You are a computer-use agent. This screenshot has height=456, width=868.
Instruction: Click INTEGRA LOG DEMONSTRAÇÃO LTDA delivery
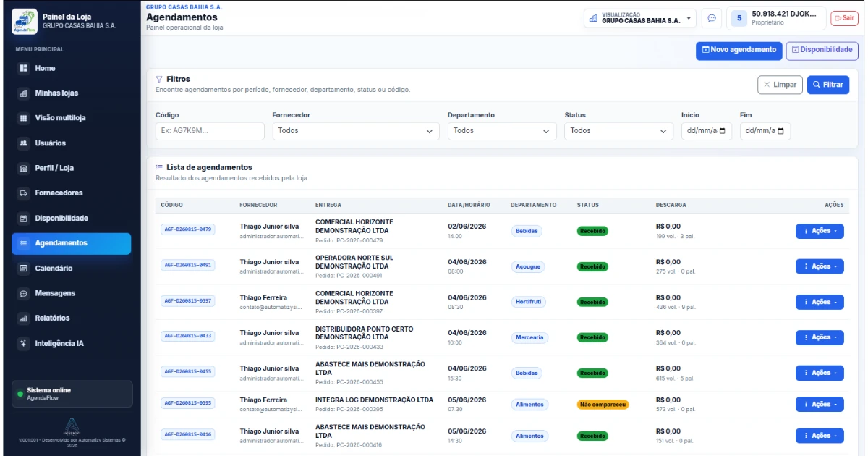[x=374, y=400]
